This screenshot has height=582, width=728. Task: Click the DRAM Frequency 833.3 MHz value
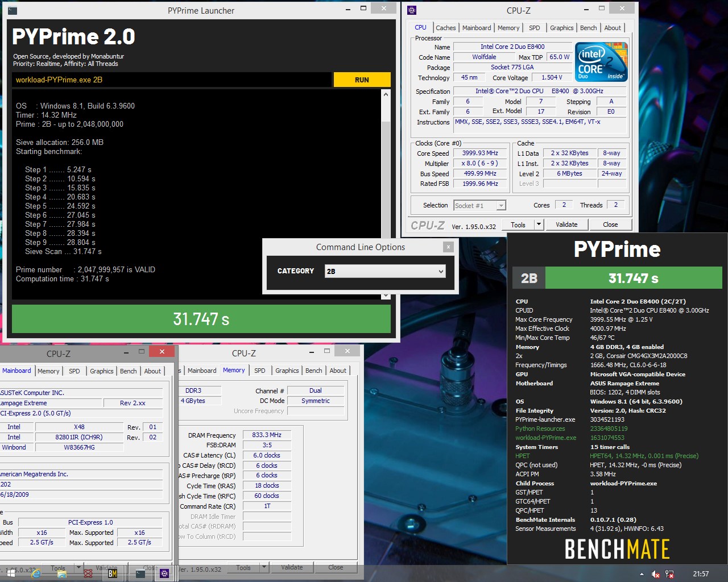click(267, 435)
